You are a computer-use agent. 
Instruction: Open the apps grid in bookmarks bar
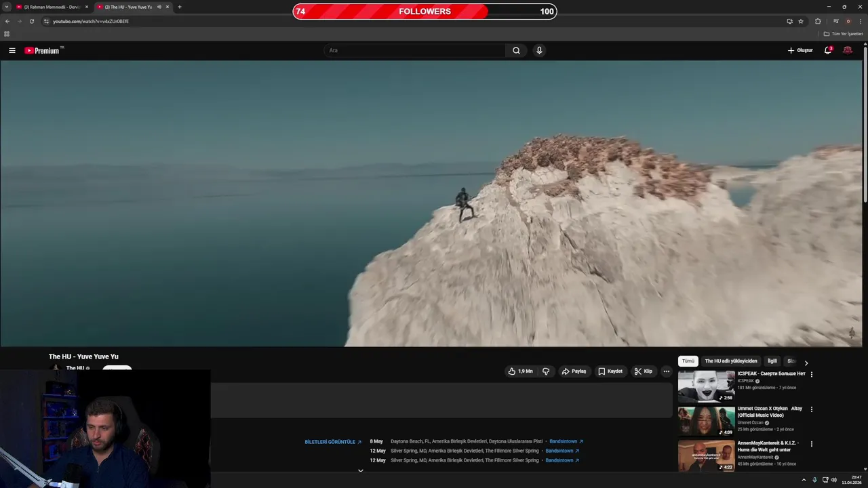coord(7,34)
